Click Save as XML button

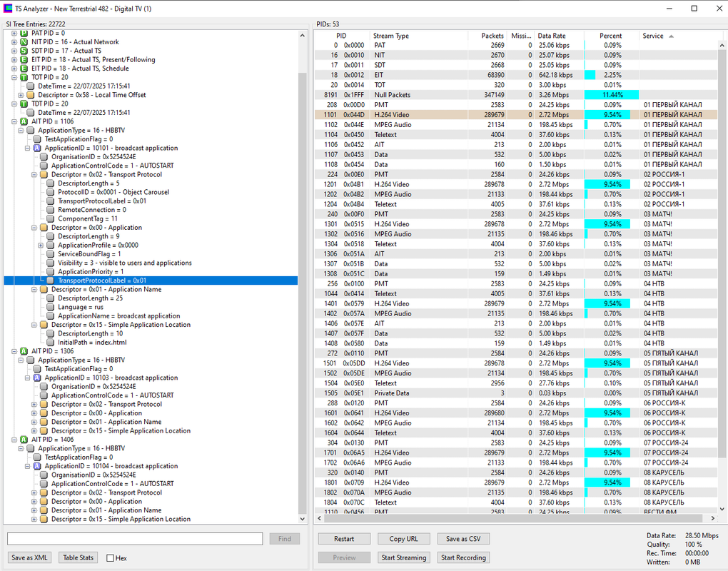point(30,557)
